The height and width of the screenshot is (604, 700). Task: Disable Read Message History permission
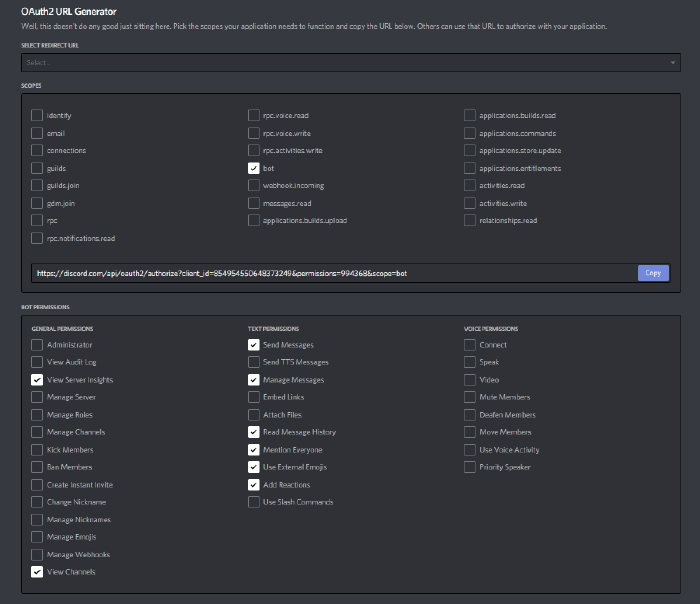254,432
